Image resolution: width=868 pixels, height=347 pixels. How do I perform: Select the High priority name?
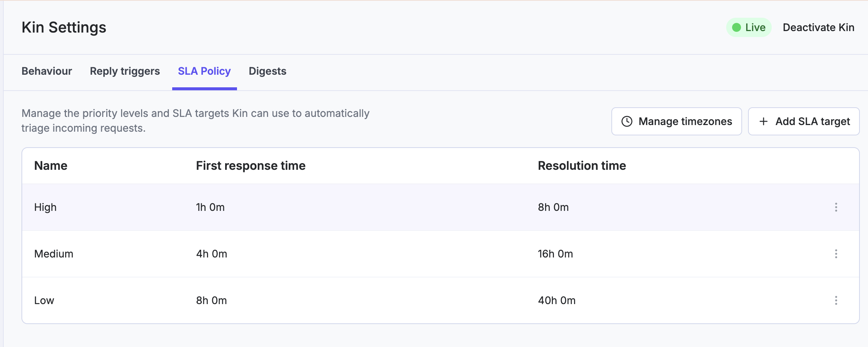[x=45, y=207]
